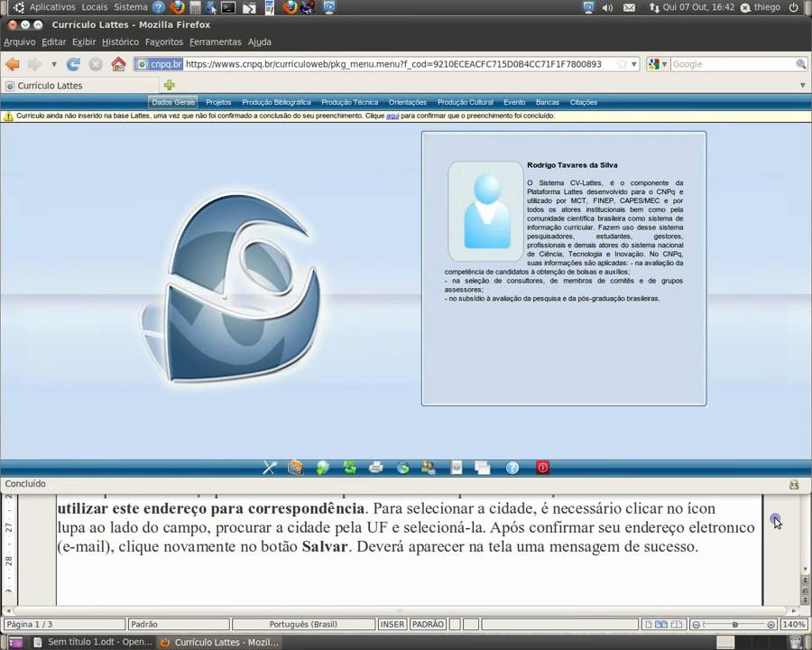Screen dimensions: 812x650
Task: Open the Firefox Arquivo menu
Action: click(x=20, y=42)
